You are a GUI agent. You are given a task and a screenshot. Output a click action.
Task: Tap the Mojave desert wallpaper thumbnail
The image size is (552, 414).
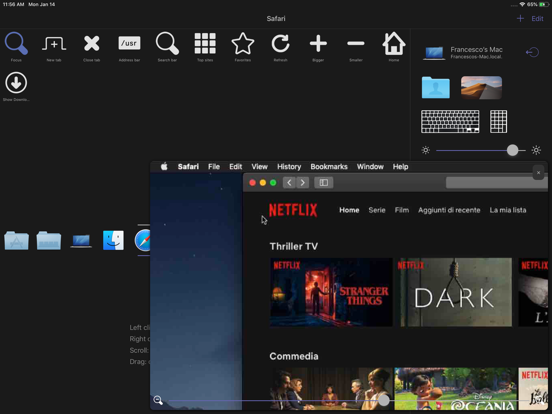click(x=481, y=88)
